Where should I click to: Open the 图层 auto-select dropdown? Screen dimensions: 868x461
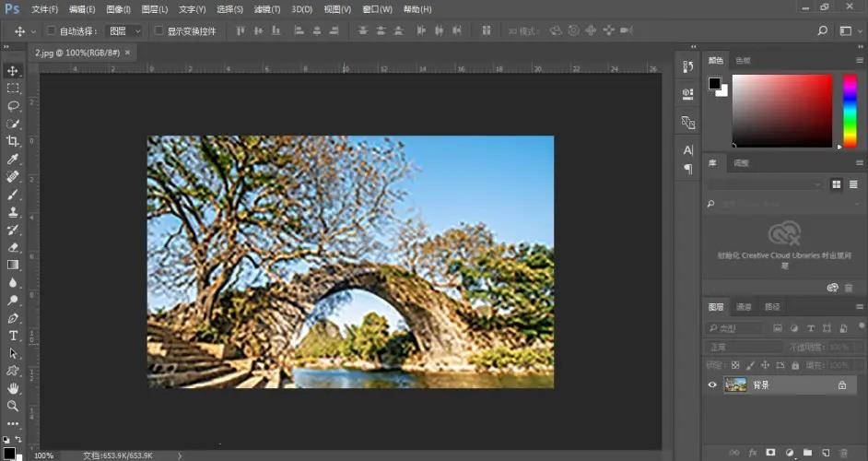point(124,31)
